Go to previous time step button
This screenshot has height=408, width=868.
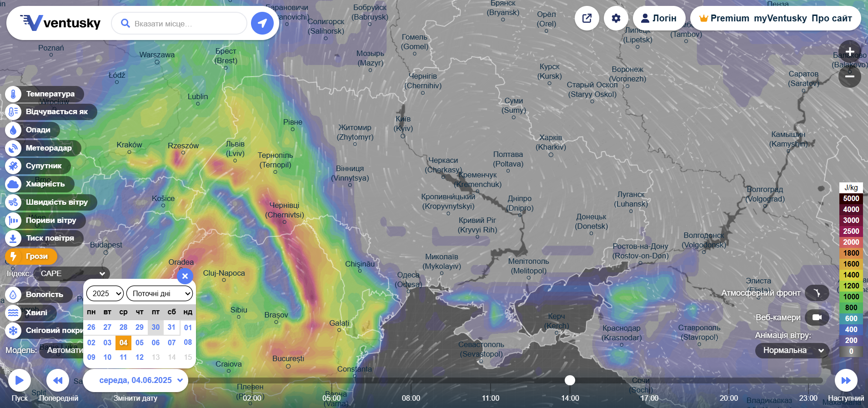pyautogui.click(x=58, y=380)
